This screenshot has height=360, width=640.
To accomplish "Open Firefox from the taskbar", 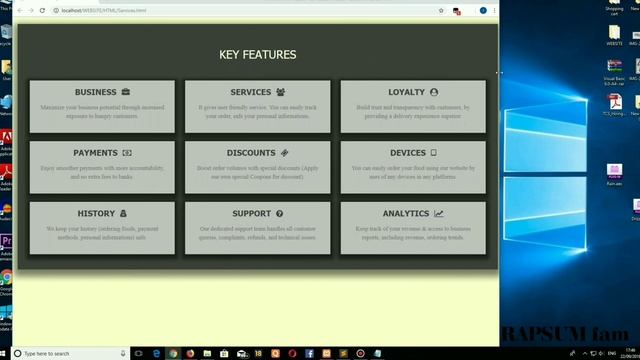I will [190, 353].
